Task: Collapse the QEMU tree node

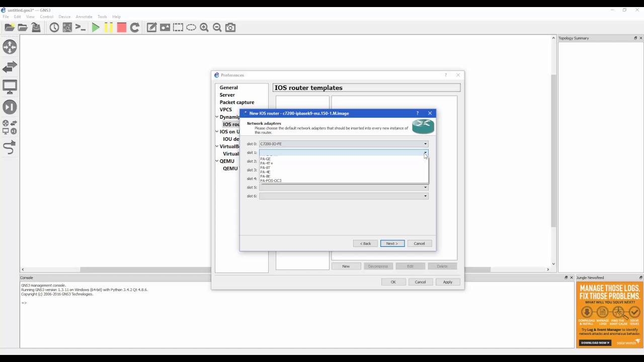Action: point(217,161)
